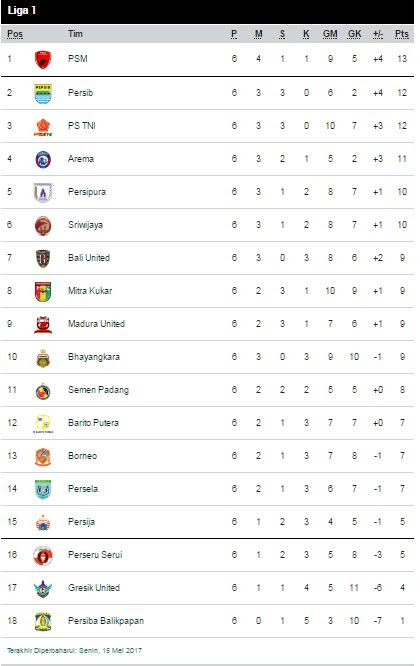
Task: Open the Gresik United team link
Action: coord(94,588)
